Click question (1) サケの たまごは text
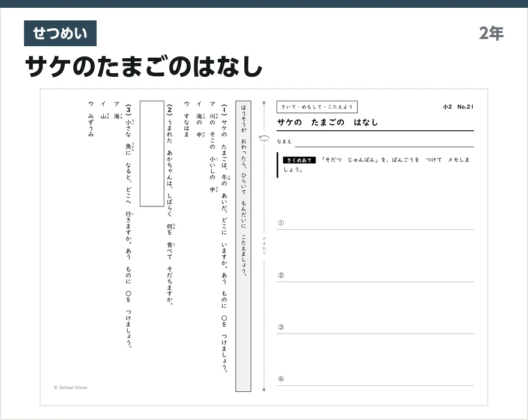Screen dimensions: 528x420 point(224,238)
